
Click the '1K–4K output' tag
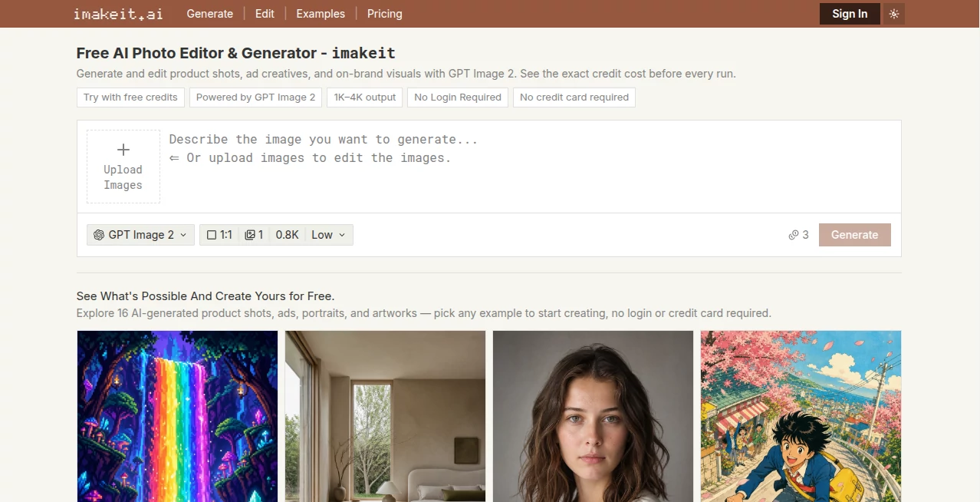[x=365, y=97]
